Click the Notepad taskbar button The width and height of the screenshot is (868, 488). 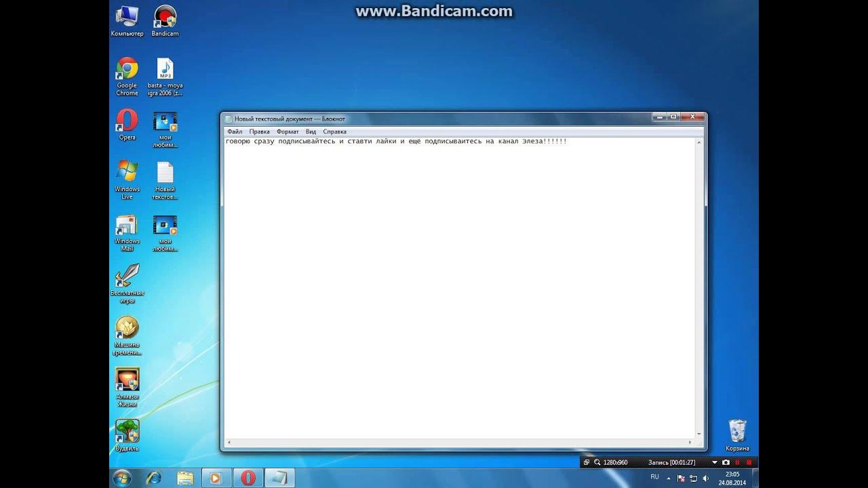coord(279,478)
